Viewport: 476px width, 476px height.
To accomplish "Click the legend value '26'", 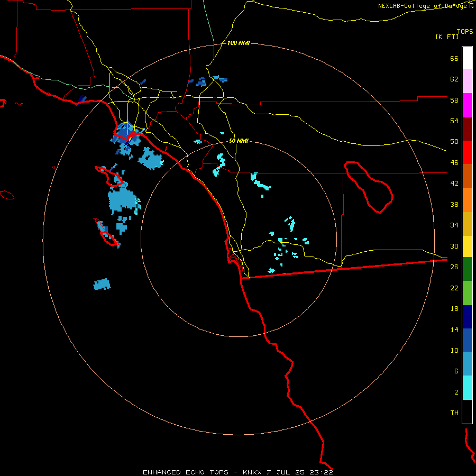I will tap(454, 267).
